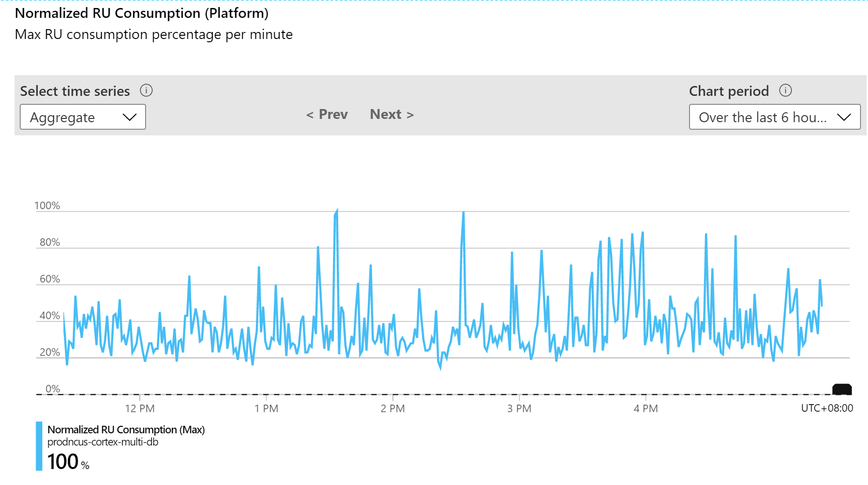Click the 100 % legend value
Screen dimensions: 868x485
click(x=68, y=462)
